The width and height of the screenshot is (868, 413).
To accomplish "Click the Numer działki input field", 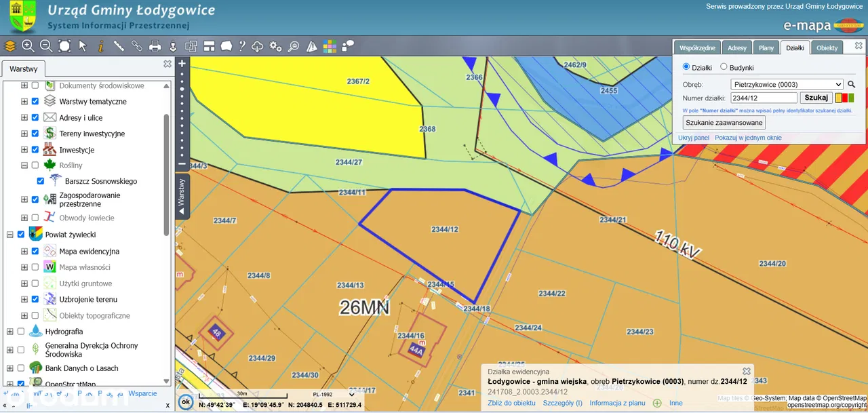I will [764, 98].
